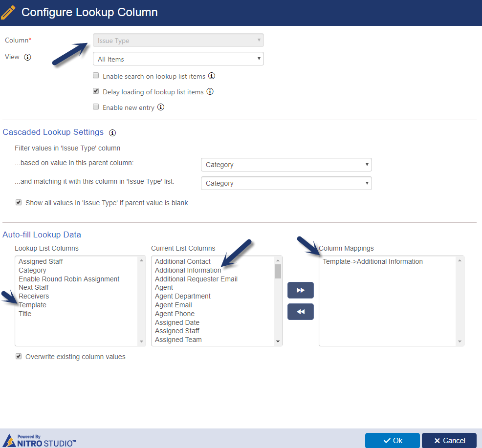Open Cascaded Lookup Settings info icon
This screenshot has height=448, width=482.
point(112,133)
